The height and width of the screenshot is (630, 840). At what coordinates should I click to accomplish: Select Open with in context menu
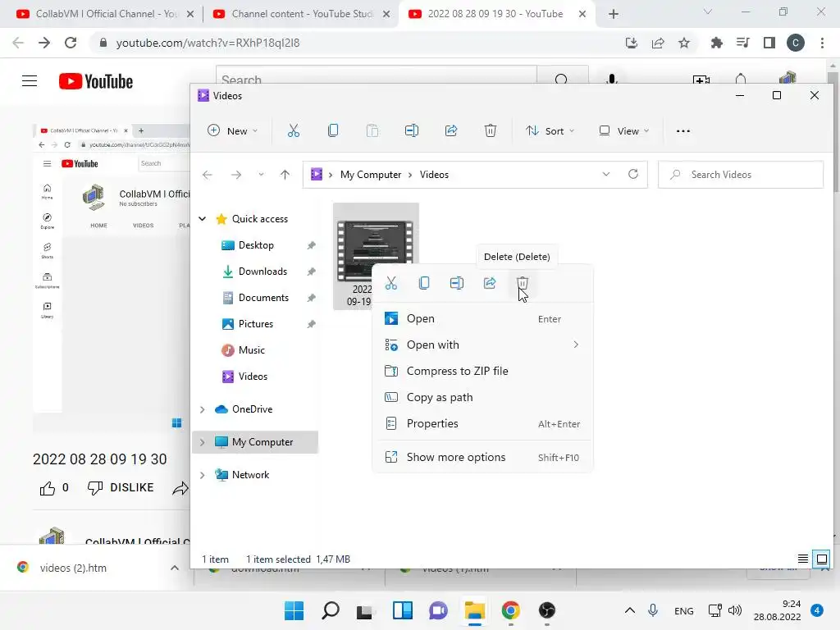482,345
